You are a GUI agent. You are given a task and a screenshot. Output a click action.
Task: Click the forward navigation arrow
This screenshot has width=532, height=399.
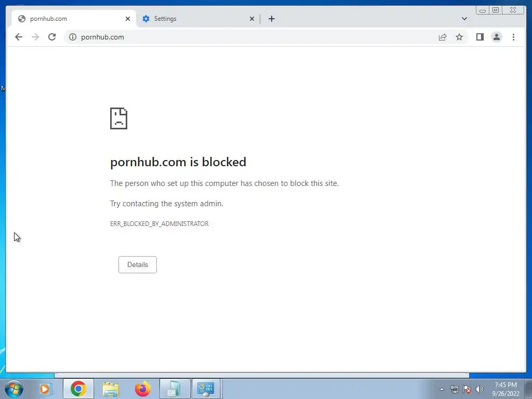pyautogui.click(x=35, y=37)
